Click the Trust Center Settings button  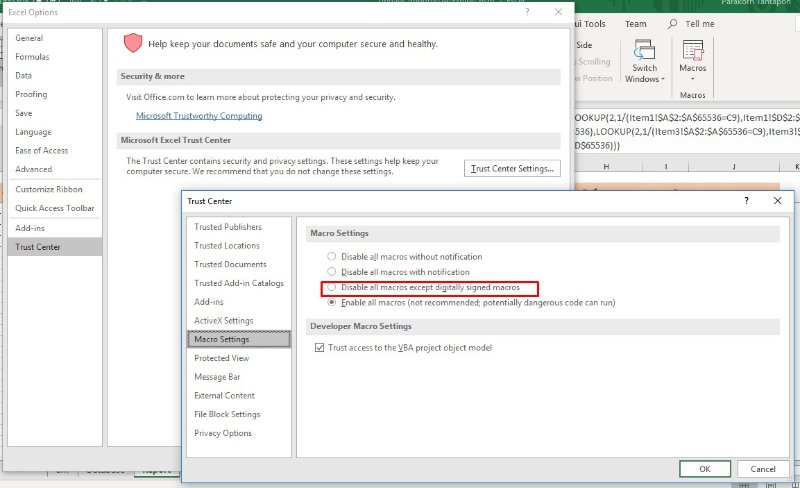512,169
